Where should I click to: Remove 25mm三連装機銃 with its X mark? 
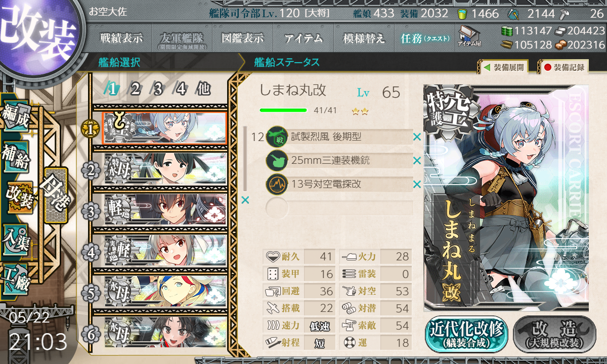[x=417, y=161]
